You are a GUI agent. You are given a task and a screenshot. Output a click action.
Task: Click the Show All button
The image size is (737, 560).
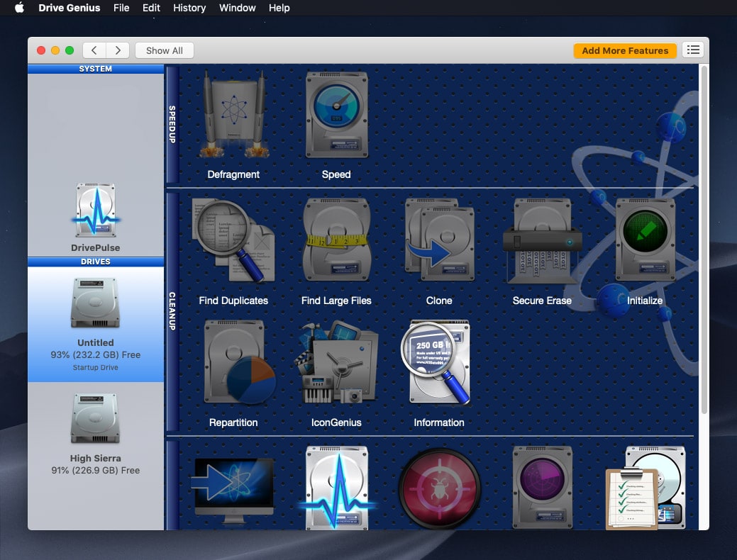tap(164, 50)
